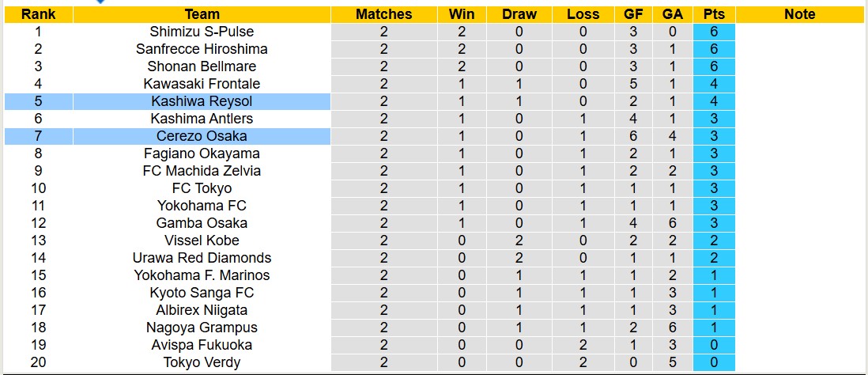Screen dimensions: 868x375
Task: Select the Pts column header
Action: pos(714,14)
